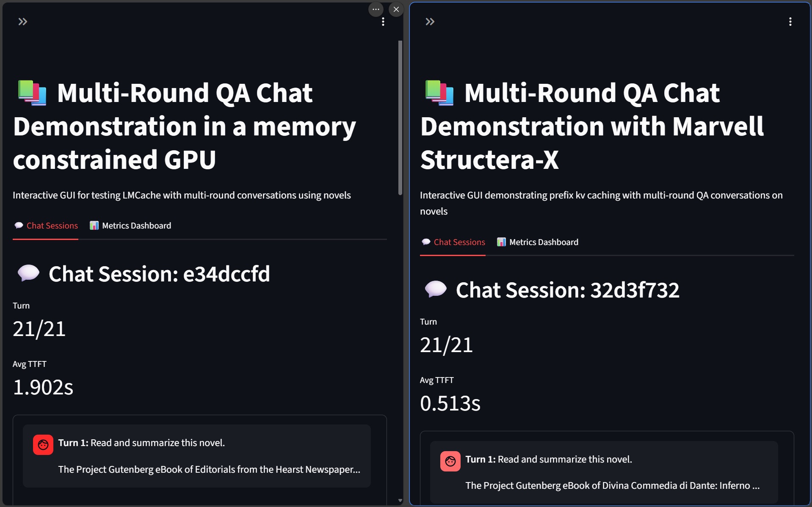Expand the left pane's sidebar chevron
Screen dimensions: 812x507
point(23,22)
